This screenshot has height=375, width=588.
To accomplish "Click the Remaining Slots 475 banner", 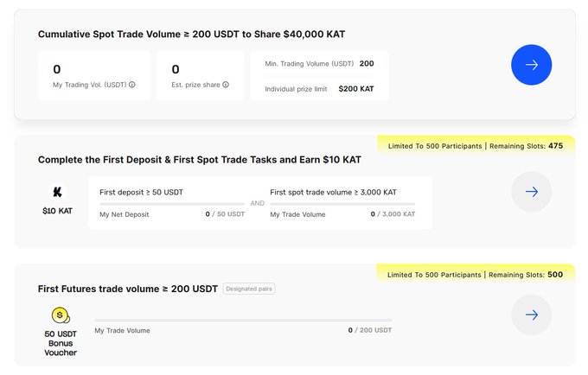I will [475, 146].
